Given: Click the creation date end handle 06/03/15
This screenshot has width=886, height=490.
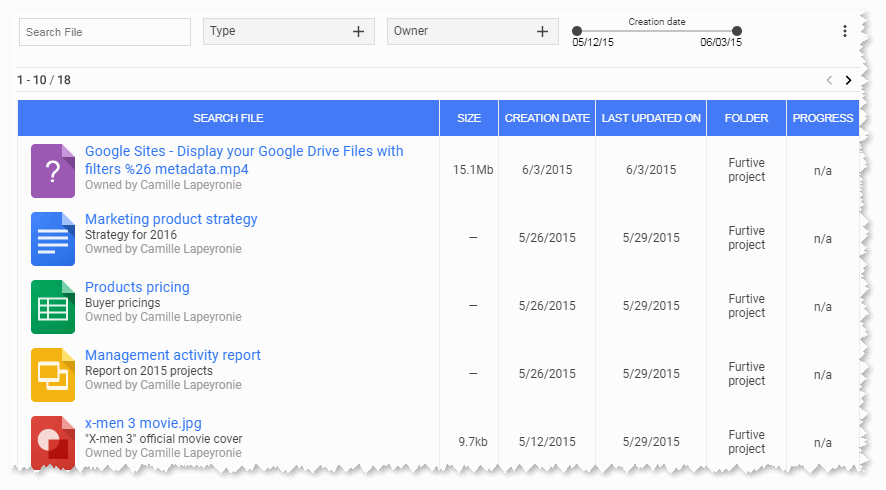Looking at the screenshot, I should coord(737,31).
